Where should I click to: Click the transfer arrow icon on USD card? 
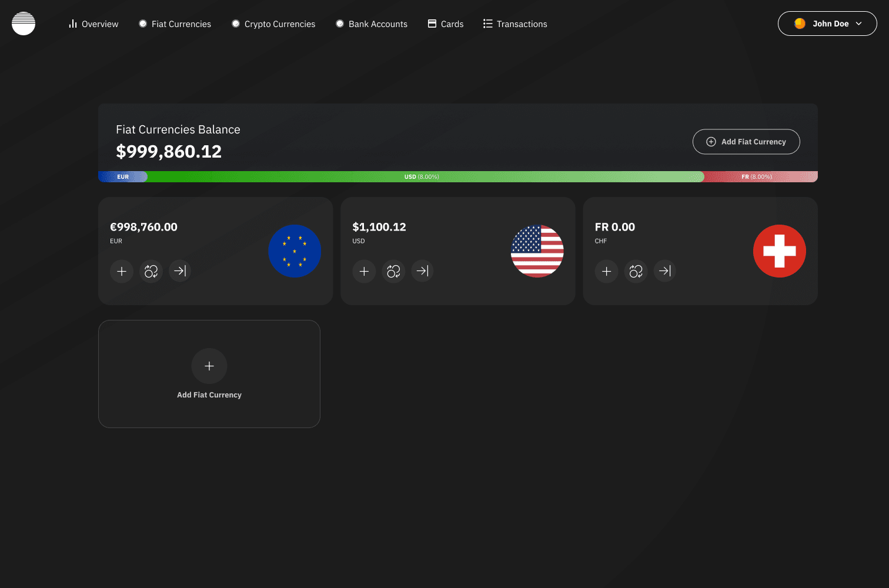point(422,271)
